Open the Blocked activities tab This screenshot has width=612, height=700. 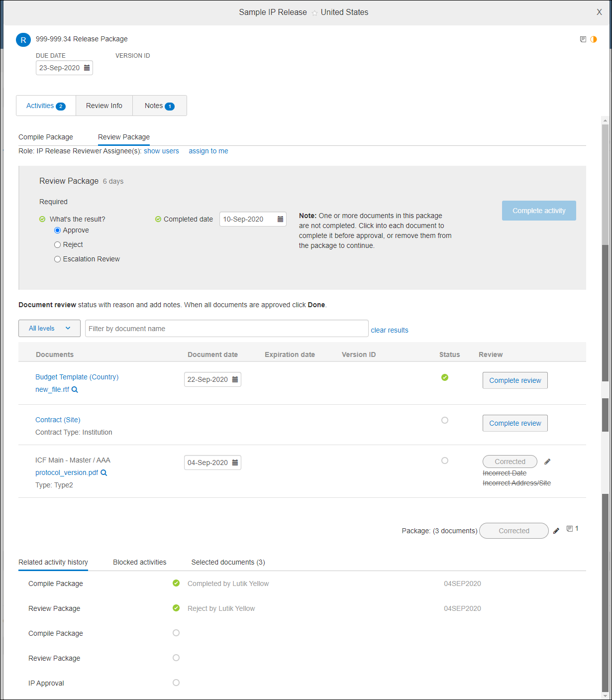point(139,562)
